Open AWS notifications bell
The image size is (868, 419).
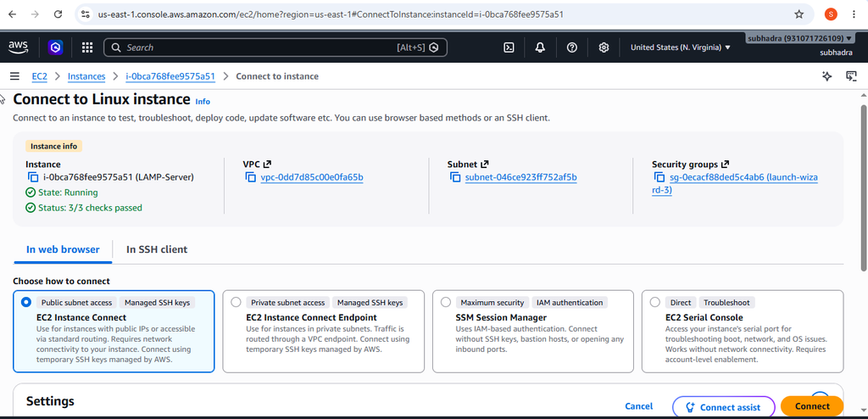pos(540,47)
